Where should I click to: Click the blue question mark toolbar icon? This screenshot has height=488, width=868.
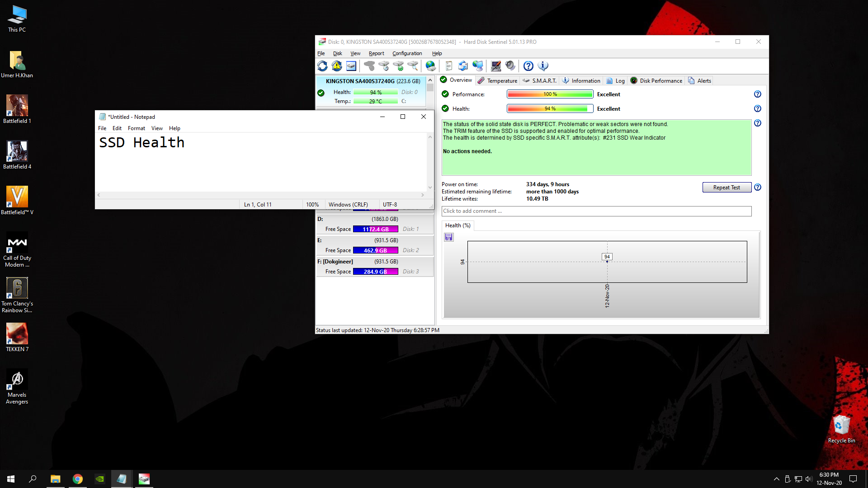pyautogui.click(x=528, y=66)
